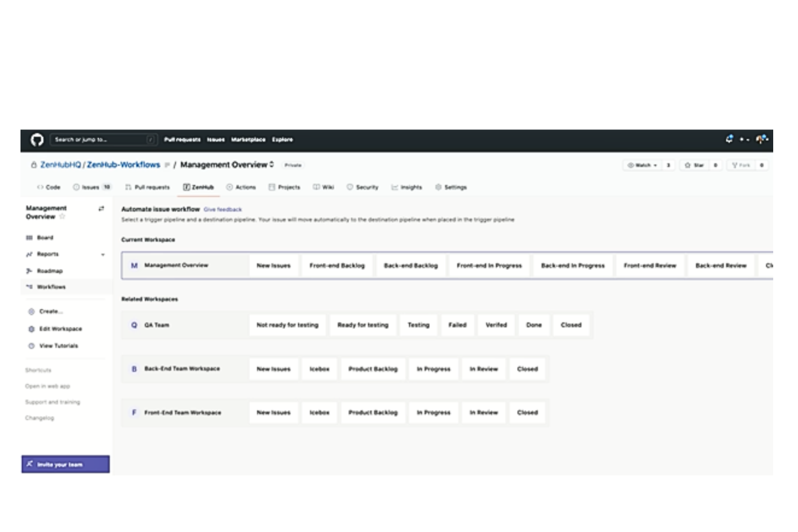Go to Explore in top navigation

coord(282,140)
